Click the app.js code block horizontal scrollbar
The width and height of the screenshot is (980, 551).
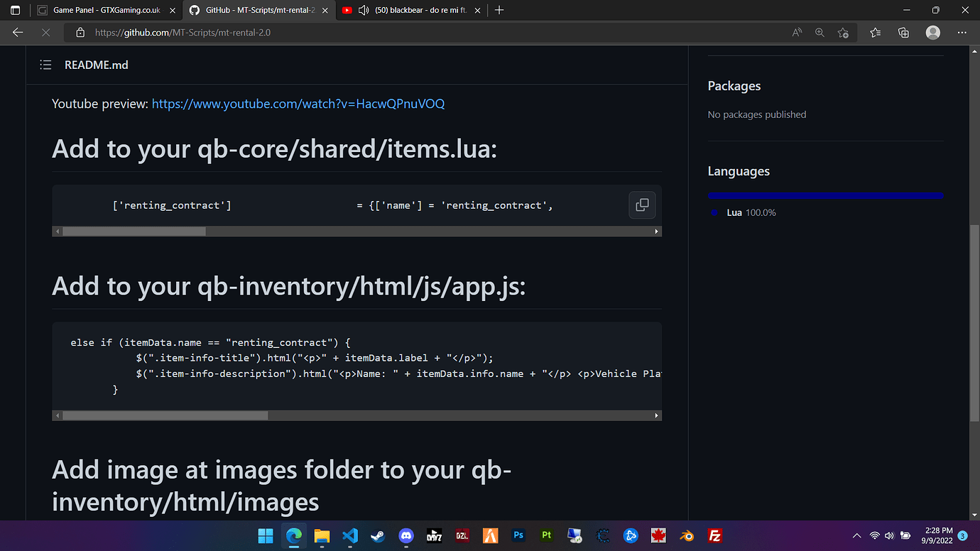tap(356, 415)
